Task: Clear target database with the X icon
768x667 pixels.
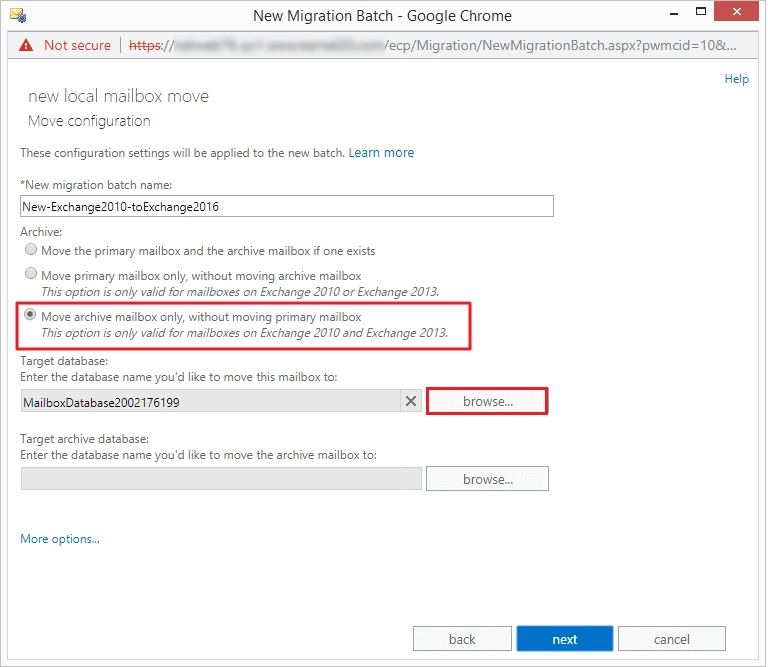Action: 411,401
